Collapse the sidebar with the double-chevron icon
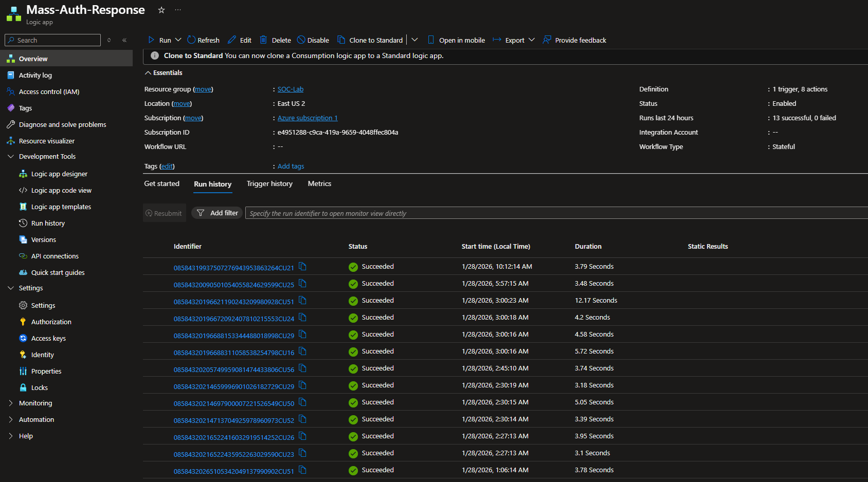 [124, 40]
